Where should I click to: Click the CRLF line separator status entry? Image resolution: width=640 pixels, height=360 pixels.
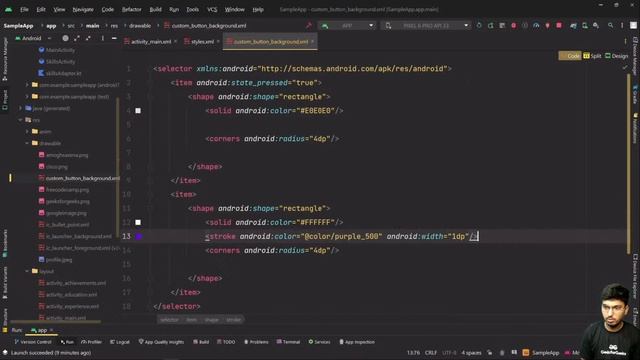coord(431,353)
